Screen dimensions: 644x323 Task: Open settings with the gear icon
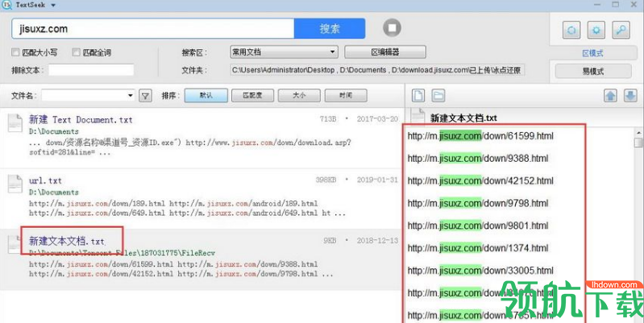click(596, 30)
